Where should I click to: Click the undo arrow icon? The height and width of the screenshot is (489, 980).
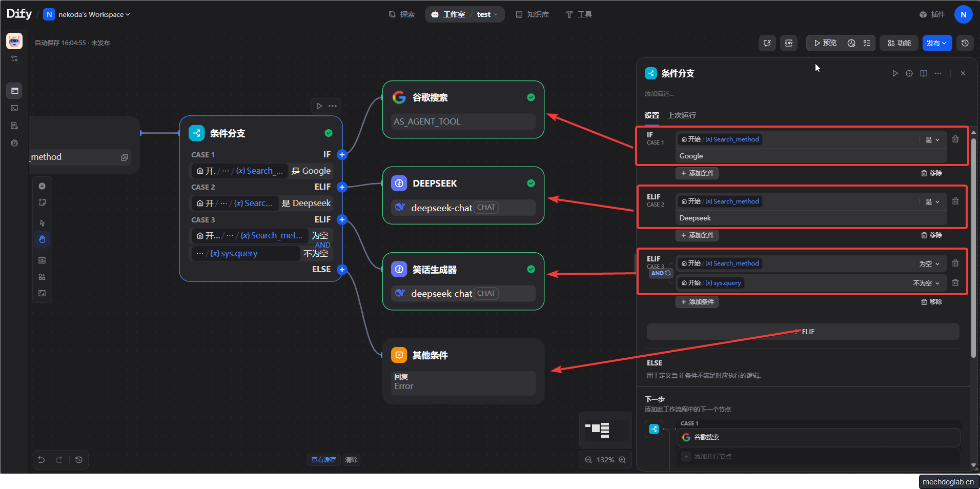coord(42,460)
